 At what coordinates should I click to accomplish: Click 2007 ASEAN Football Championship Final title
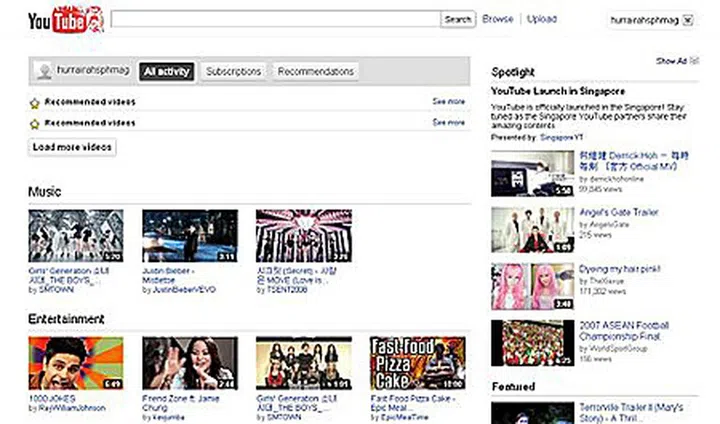pyautogui.click(x=624, y=331)
